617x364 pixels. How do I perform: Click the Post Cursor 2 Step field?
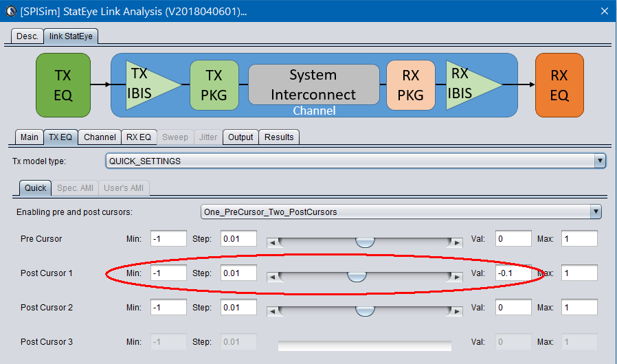pyautogui.click(x=238, y=308)
